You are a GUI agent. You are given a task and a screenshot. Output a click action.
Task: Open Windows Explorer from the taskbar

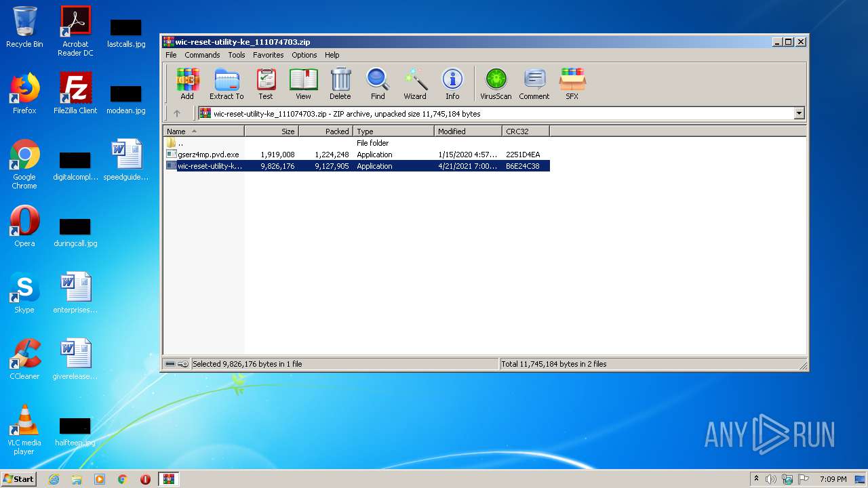[77, 479]
